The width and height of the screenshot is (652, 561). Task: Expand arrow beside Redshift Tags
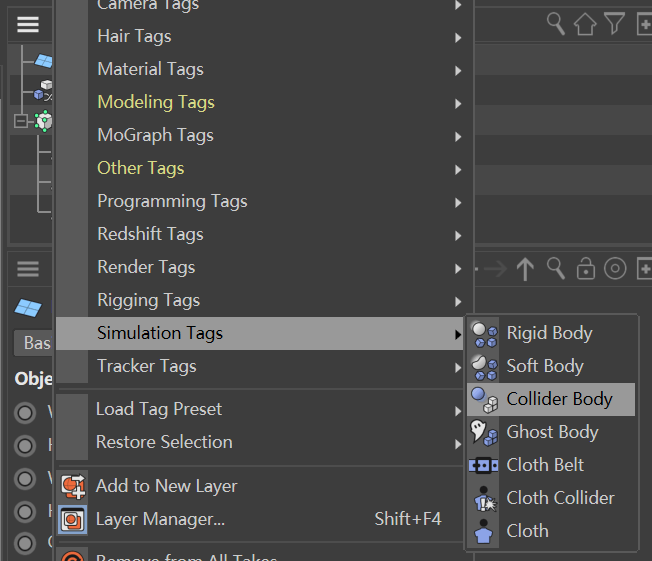(458, 235)
